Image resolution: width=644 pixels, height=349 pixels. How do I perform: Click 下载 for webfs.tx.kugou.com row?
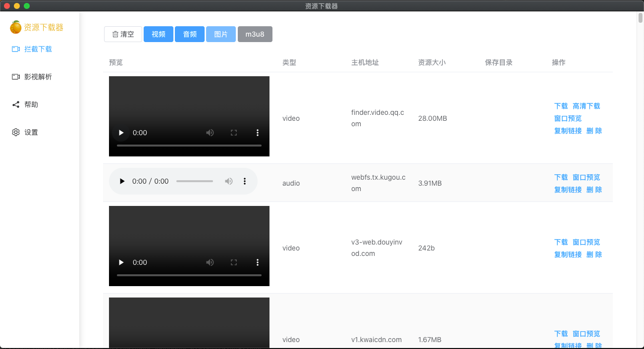pos(561,177)
